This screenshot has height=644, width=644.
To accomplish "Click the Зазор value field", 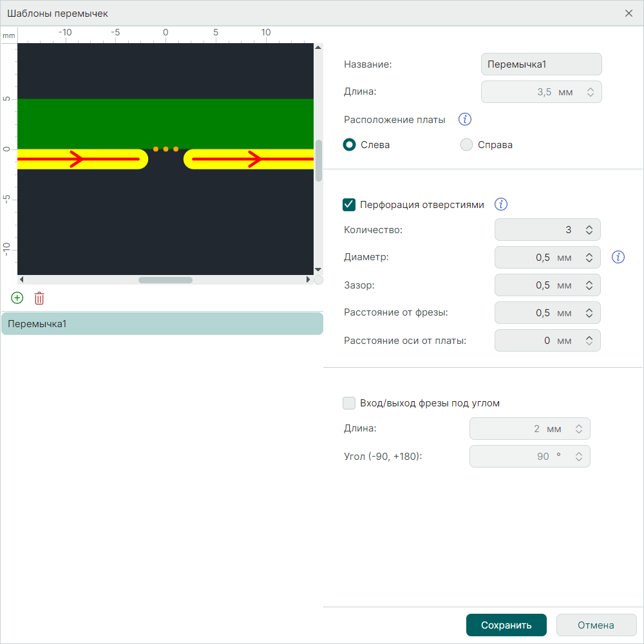I will point(547,285).
